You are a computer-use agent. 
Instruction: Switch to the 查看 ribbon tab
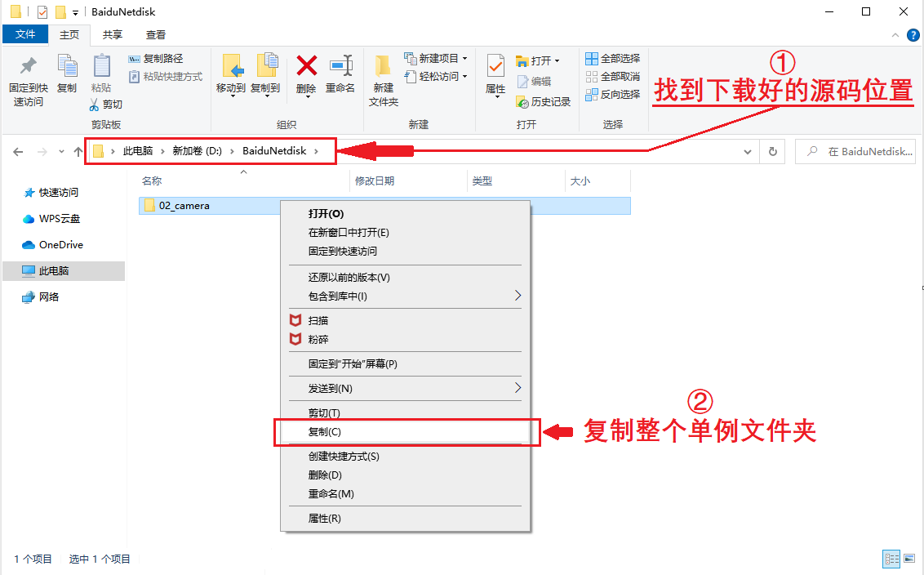pos(155,34)
